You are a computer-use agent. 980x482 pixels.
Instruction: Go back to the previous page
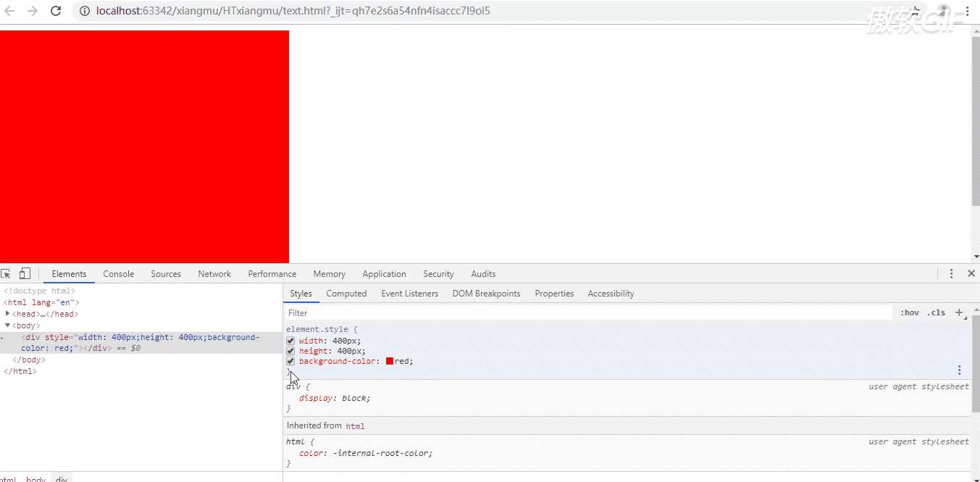(x=10, y=11)
